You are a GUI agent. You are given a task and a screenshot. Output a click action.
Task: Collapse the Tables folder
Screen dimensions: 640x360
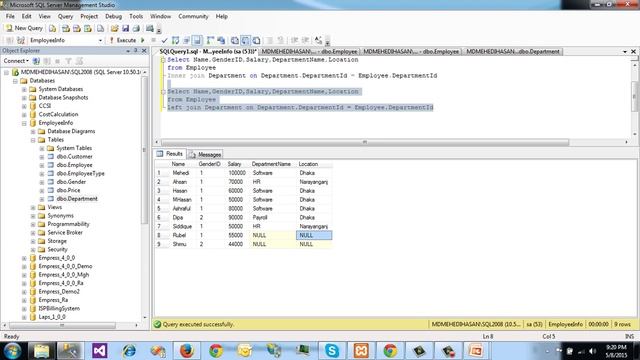[x=33, y=140]
